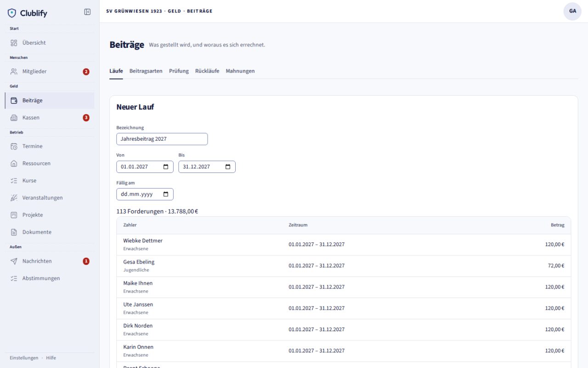
Task: Click the Von date value 01.01.2027
Action: pyautogui.click(x=134, y=167)
